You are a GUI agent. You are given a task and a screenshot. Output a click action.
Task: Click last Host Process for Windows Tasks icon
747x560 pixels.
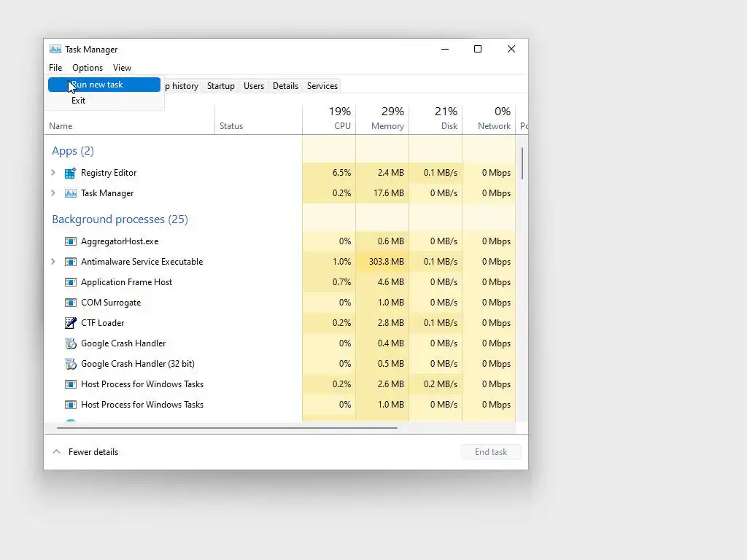pyautogui.click(x=71, y=405)
